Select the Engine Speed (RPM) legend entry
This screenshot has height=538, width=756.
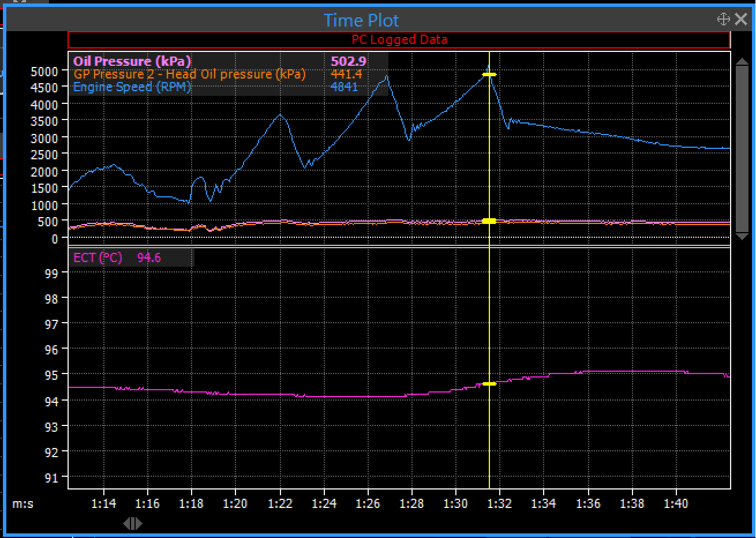coord(132,87)
